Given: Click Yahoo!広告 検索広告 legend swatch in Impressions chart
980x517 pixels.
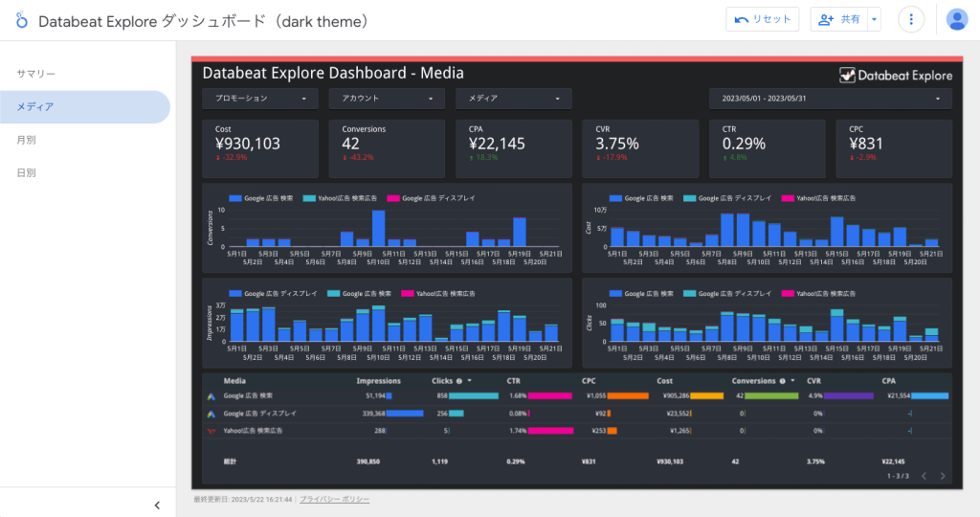Looking at the screenshot, I should coord(407,293).
